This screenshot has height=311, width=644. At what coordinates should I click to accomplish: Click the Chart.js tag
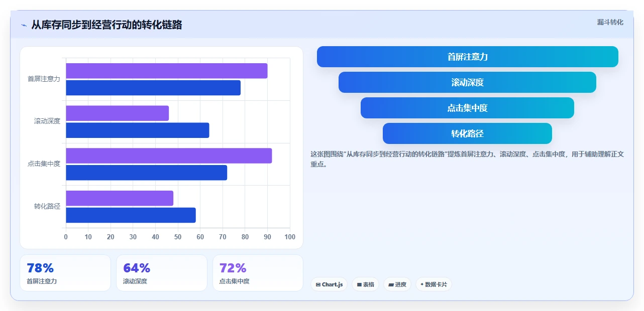[x=329, y=284]
